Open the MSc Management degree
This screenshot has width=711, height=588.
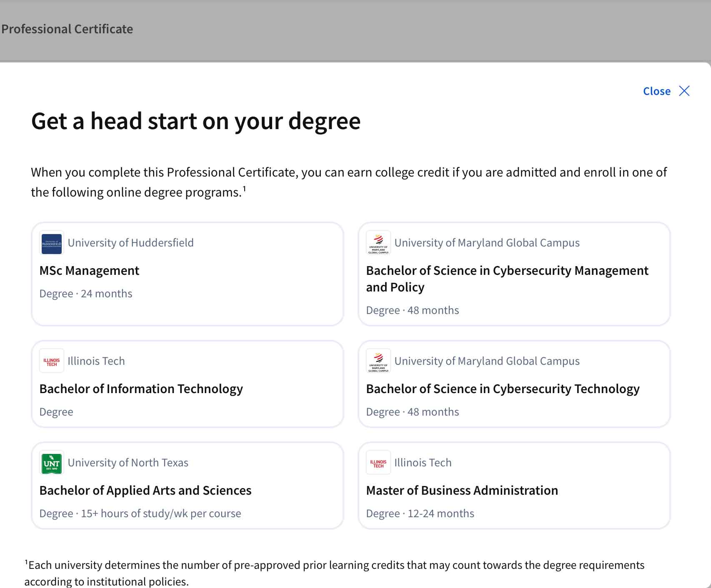(89, 271)
